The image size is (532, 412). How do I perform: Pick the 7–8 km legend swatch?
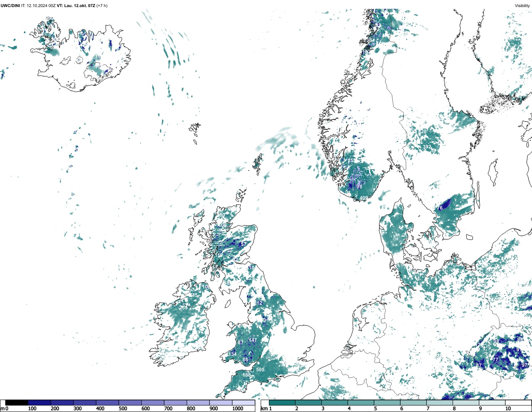(439, 402)
